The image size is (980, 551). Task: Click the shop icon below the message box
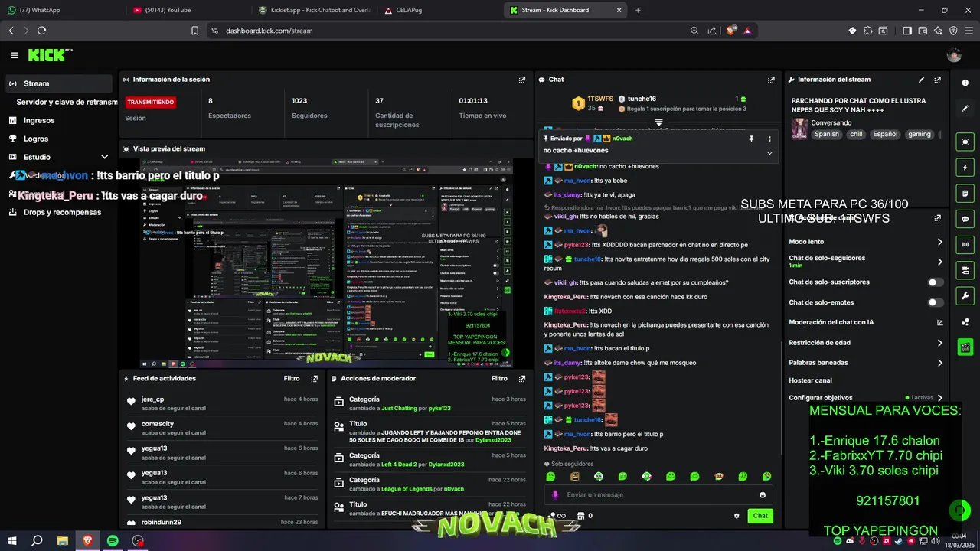(580, 516)
